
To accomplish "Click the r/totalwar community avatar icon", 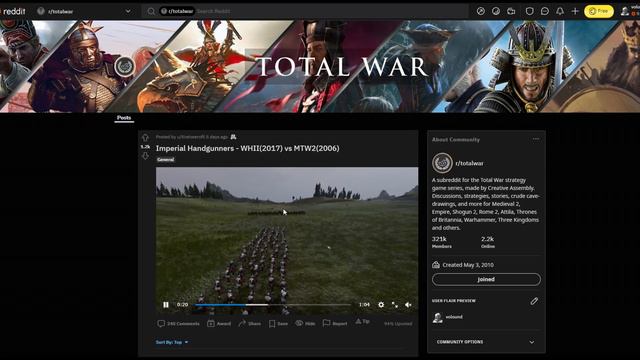I will (442, 163).
